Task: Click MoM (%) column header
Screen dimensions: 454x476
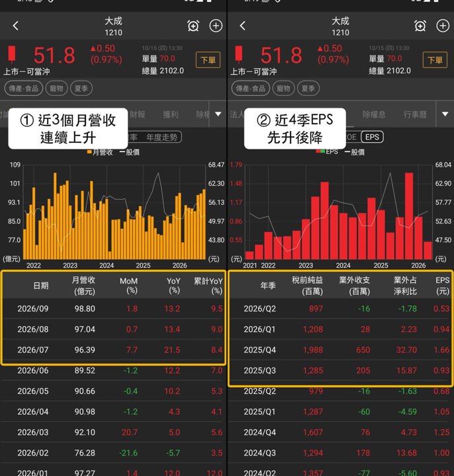Action: [x=129, y=286]
